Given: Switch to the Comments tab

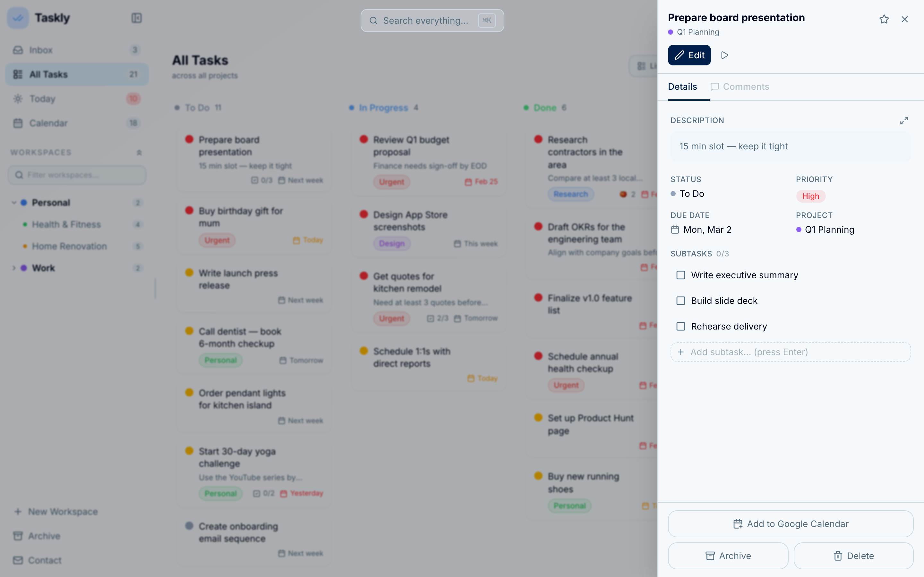Looking at the screenshot, I should 740,87.
